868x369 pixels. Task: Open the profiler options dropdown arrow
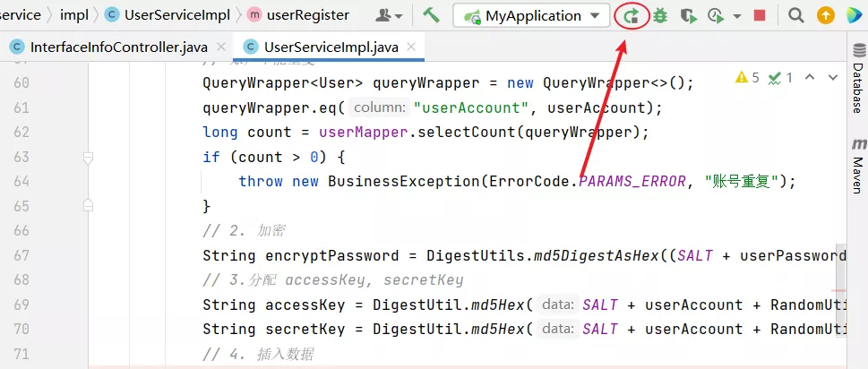click(737, 17)
